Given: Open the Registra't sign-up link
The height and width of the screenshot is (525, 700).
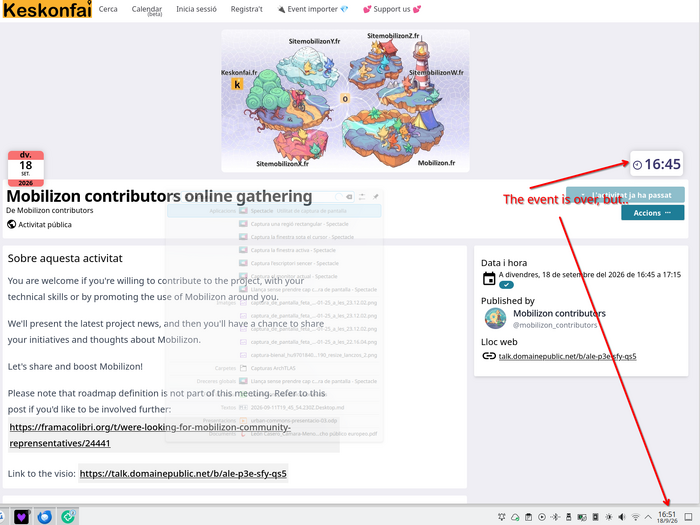Looking at the screenshot, I should click(246, 9).
